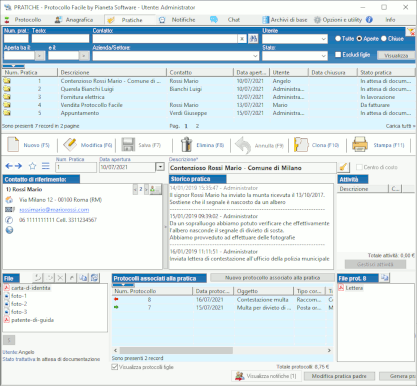Screen dimensions: 417x386
Task: Click the horizontal scrollbar in protocolli list
Action: tap(176, 350)
